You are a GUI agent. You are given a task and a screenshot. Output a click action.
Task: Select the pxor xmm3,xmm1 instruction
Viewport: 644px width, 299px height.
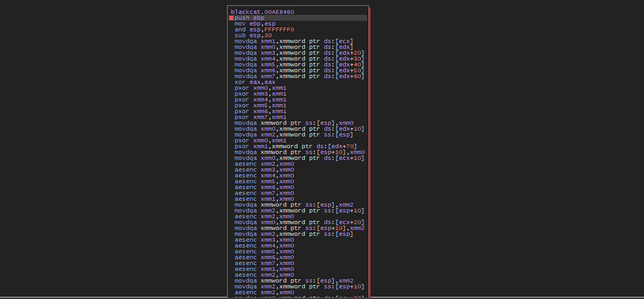260,94
